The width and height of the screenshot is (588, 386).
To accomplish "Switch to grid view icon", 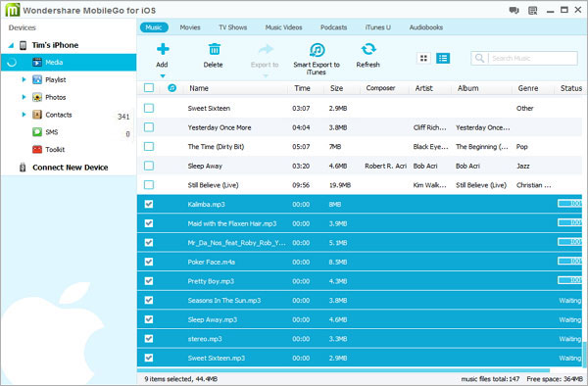I will [x=423, y=58].
